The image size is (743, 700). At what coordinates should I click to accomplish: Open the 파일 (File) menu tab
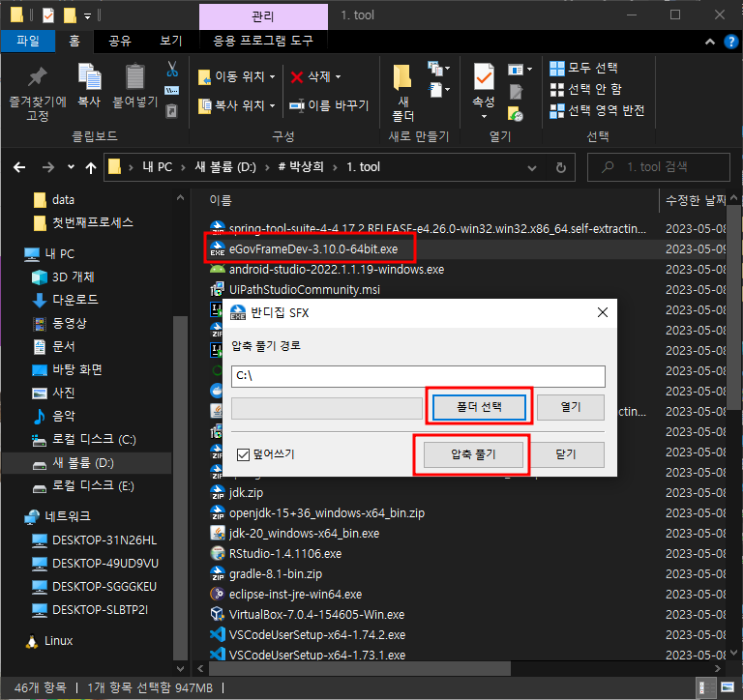(x=28, y=42)
